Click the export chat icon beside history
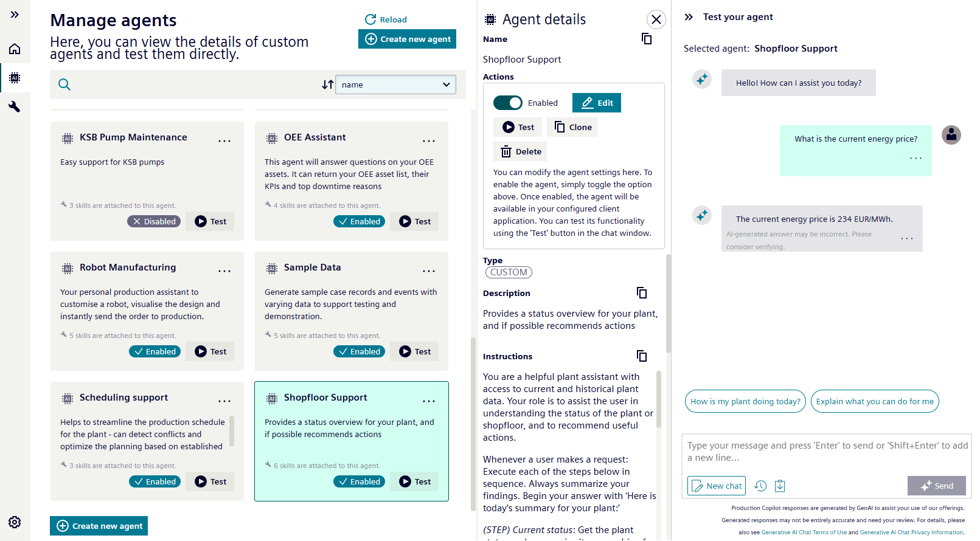 (780, 486)
